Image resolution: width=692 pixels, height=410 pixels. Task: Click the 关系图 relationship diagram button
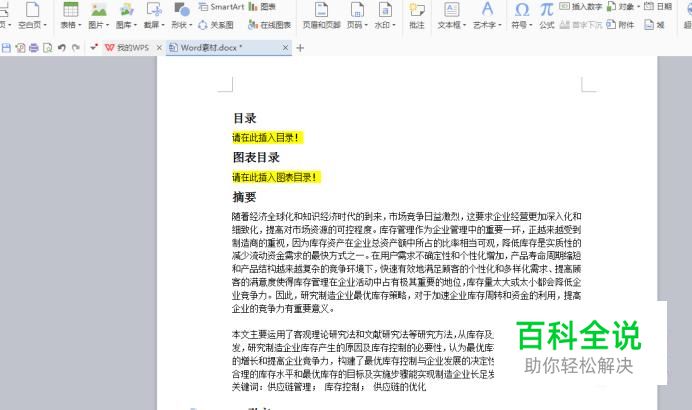coord(216,25)
